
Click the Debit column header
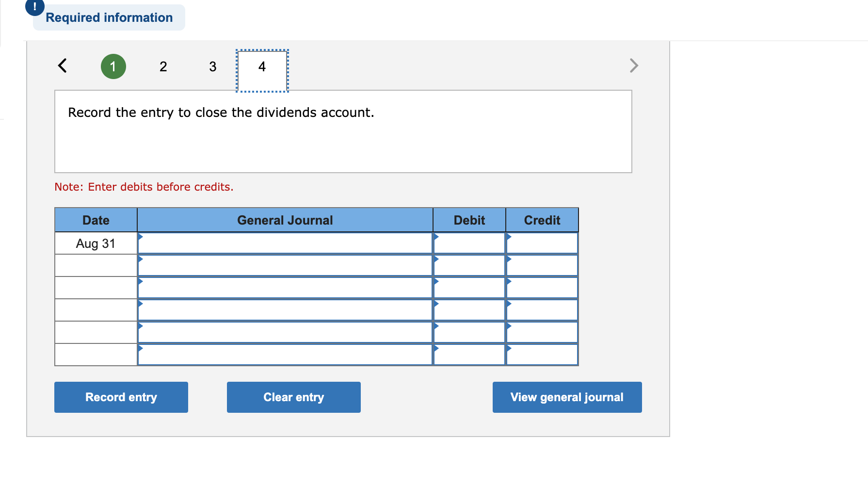469,220
